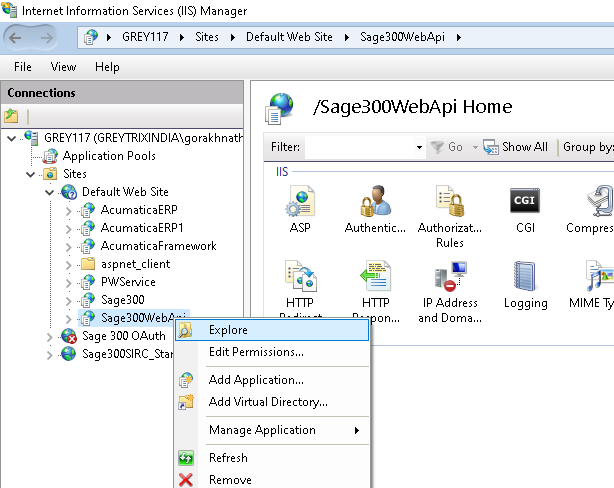Screen dimensions: 614x488
Task: Collapse the Sites tree node
Action: [31, 174]
